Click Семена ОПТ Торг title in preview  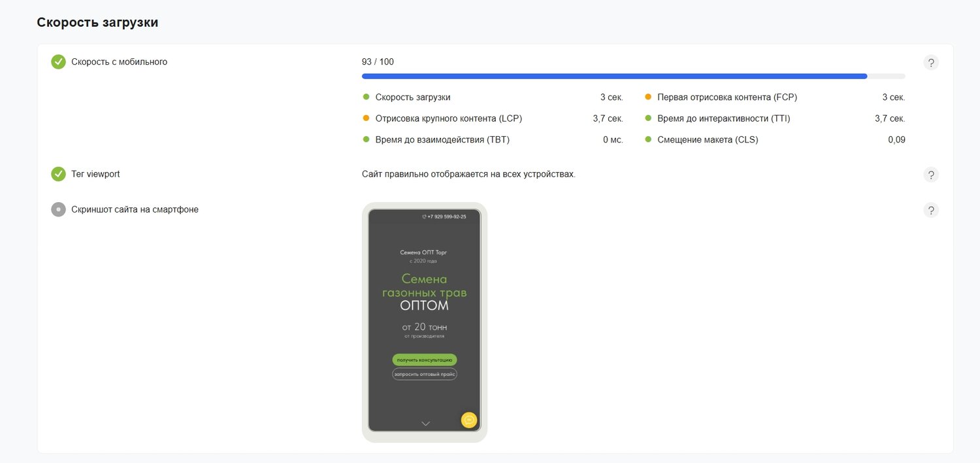click(x=424, y=252)
